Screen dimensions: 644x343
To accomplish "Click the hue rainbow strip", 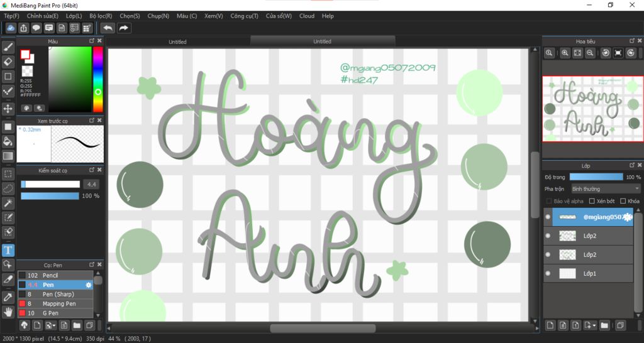I will pos(97,79).
